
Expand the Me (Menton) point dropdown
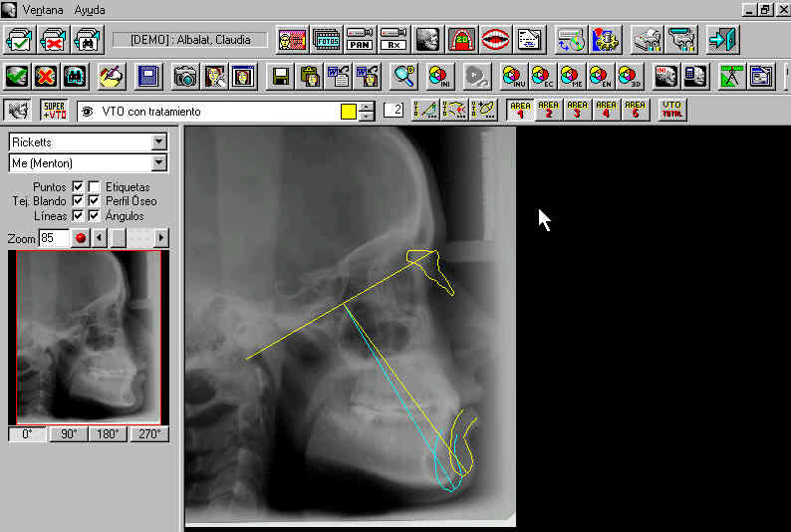159,162
